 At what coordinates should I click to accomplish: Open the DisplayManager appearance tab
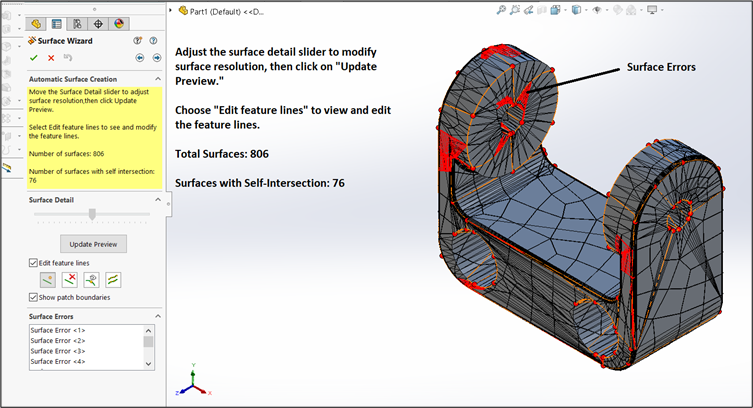[119, 23]
